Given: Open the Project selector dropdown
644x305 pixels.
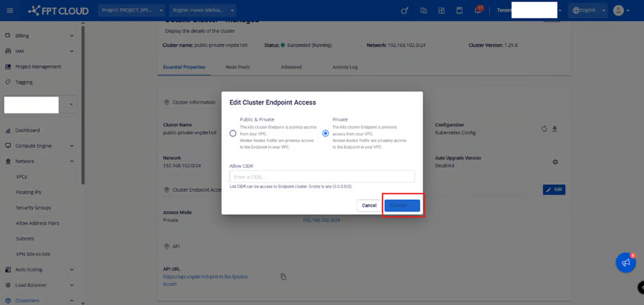Looking at the screenshot, I should click(131, 10).
